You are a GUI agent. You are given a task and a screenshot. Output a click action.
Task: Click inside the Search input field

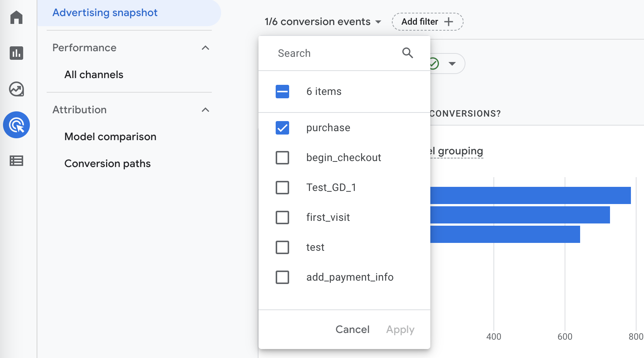[x=329, y=53]
